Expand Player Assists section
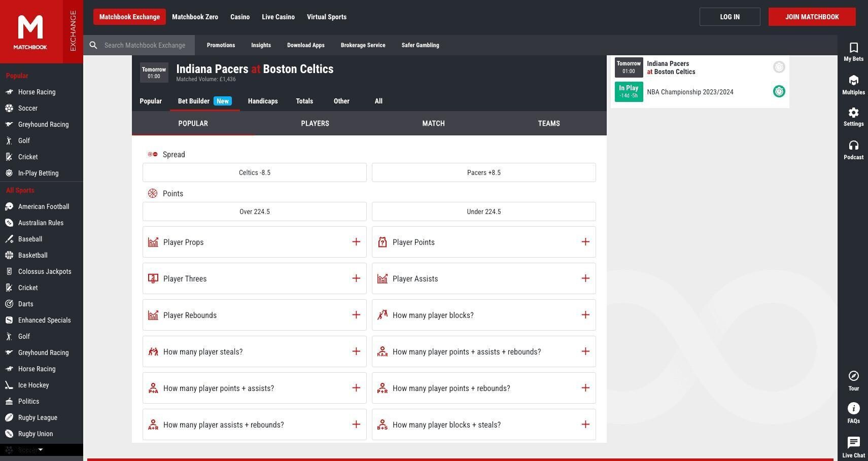 click(585, 278)
